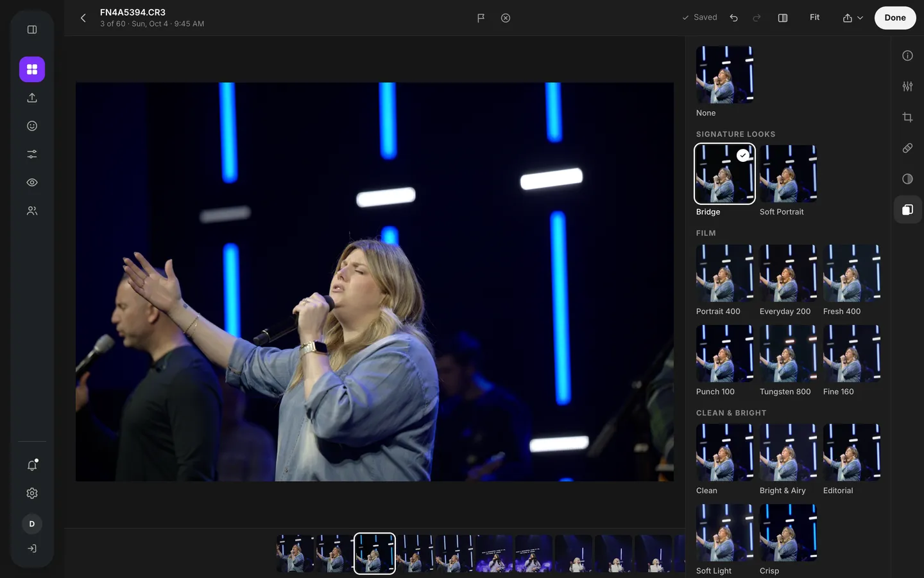Open the info panel icon
This screenshot has height=578, width=924.
[907, 56]
